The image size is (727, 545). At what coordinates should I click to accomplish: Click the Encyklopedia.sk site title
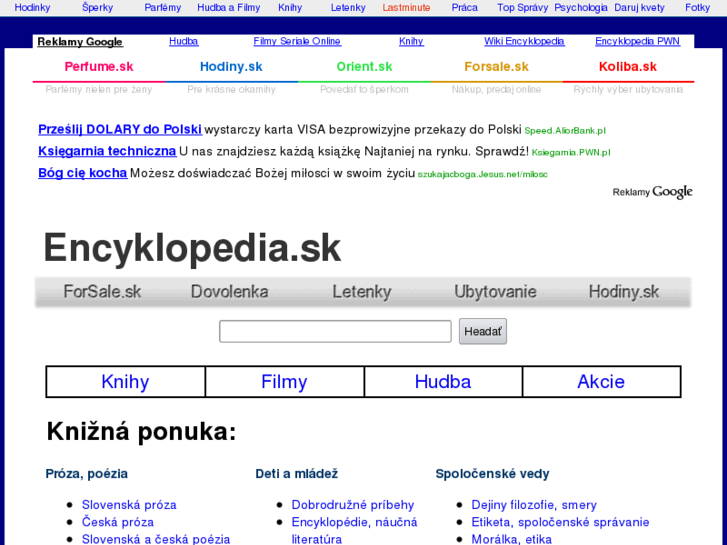192,248
